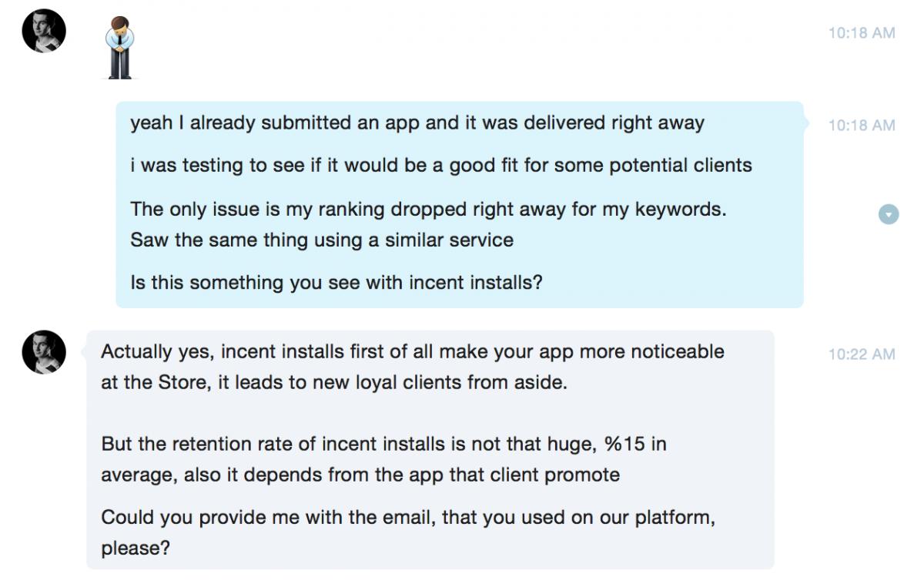Click the 'testing to see' message line
The image size is (924, 584).
pos(441,166)
